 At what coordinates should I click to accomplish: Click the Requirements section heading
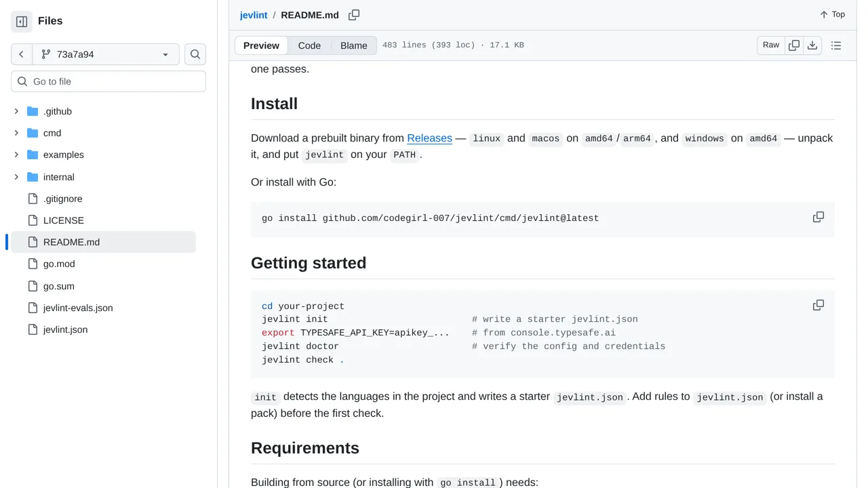(305, 448)
